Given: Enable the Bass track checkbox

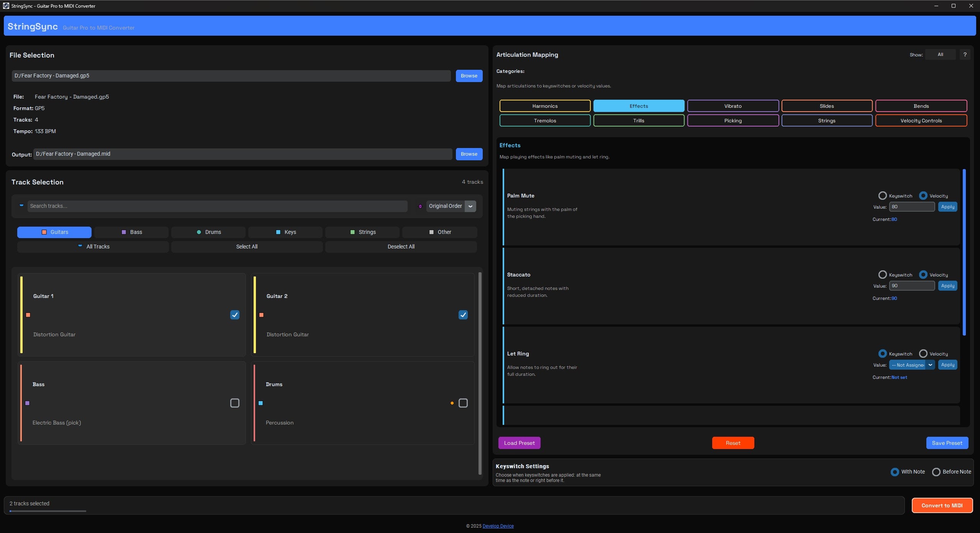Looking at the screenshot, I should (x=235, y=403).
